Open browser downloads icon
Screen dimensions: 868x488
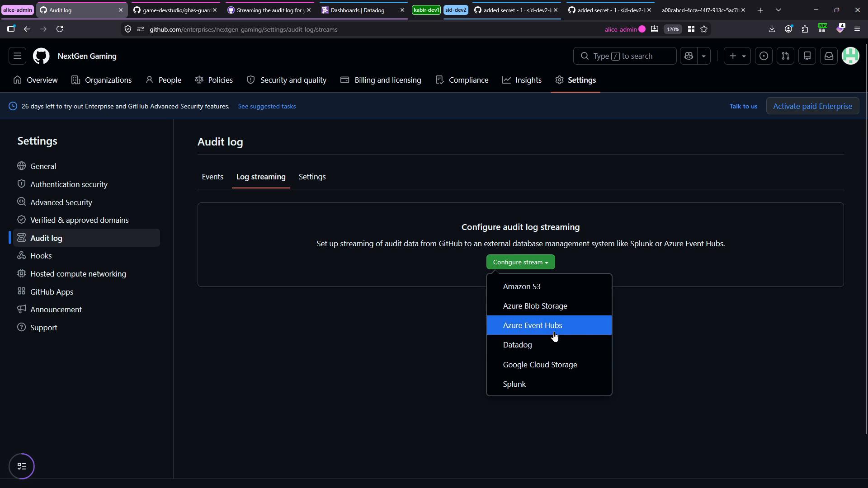(772, 29)
